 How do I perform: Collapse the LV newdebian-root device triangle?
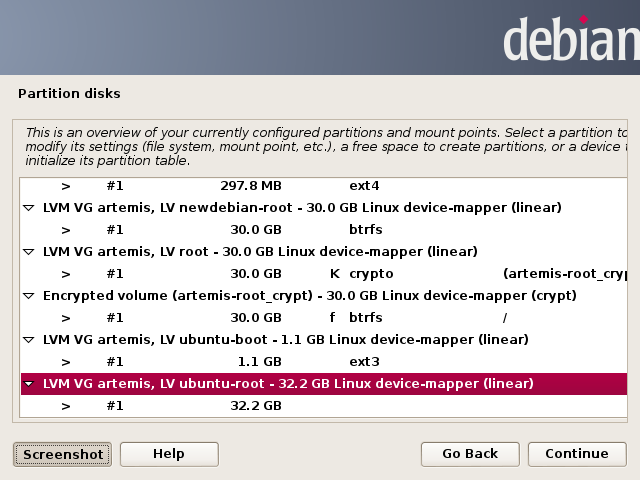coord(29,208)
